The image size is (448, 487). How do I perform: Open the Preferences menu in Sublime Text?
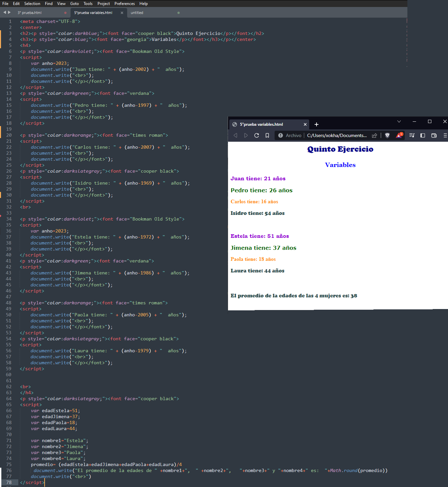(124, 4)
